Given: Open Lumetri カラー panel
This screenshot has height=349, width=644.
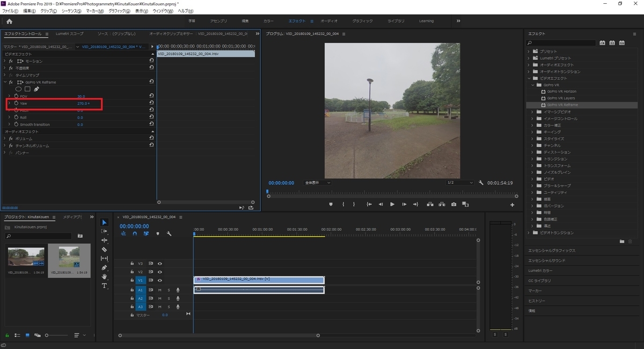Looking at the screenshot, I should pyautogui.click(x=540, y=271).
